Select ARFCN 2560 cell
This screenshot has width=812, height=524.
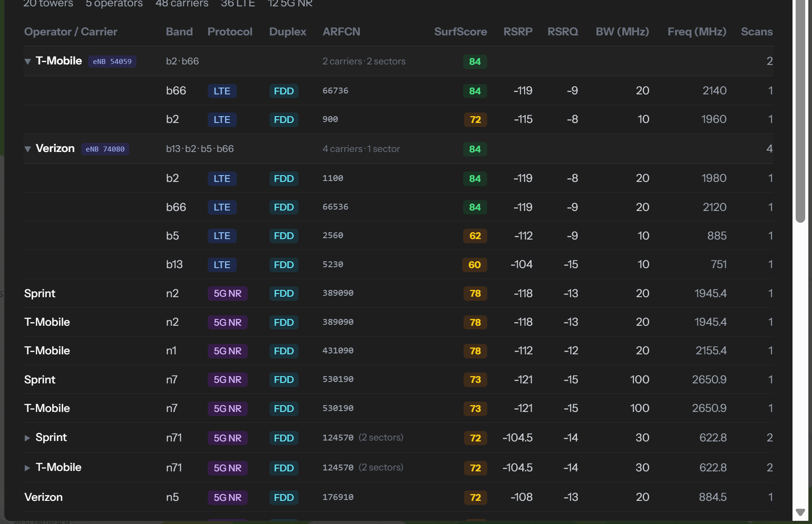333,235
